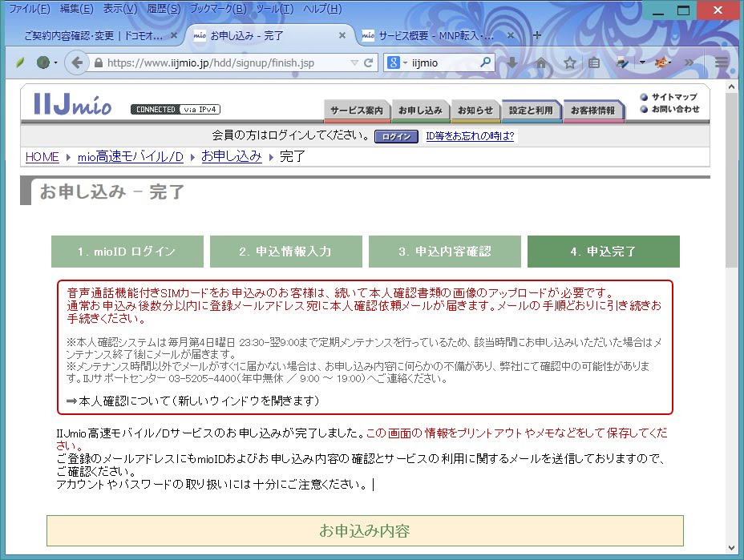Open the ブックマーク(B) menu

click(x=218, y=9)
